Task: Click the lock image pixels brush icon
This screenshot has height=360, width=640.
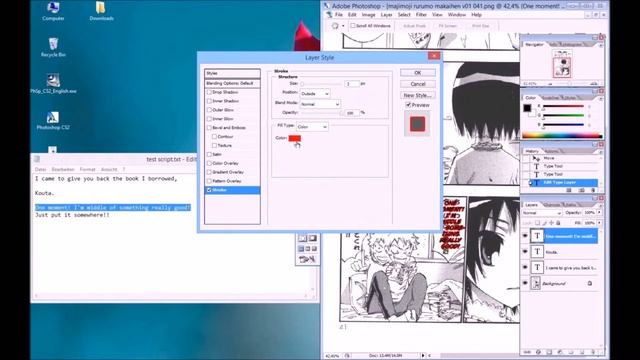Action: pos(544,223)
